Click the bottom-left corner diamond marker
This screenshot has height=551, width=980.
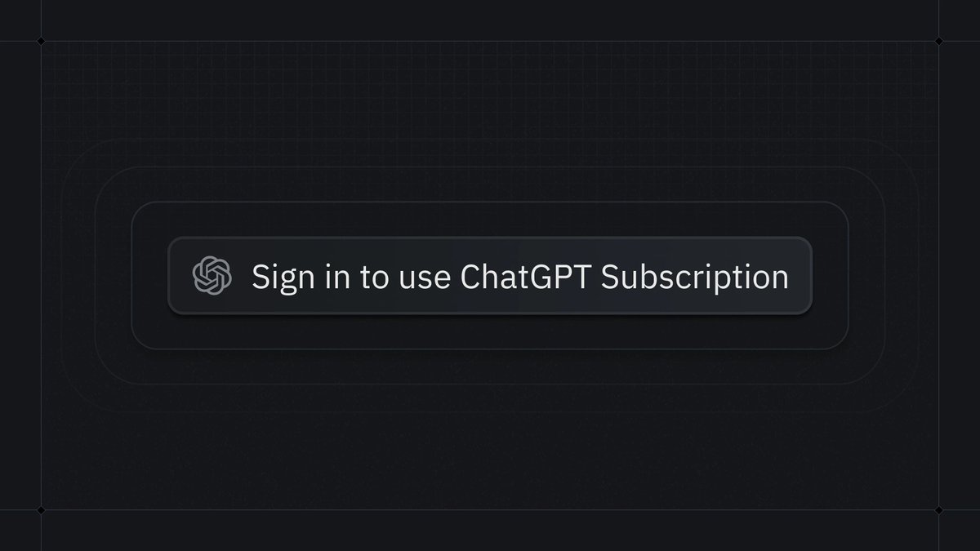41,509
